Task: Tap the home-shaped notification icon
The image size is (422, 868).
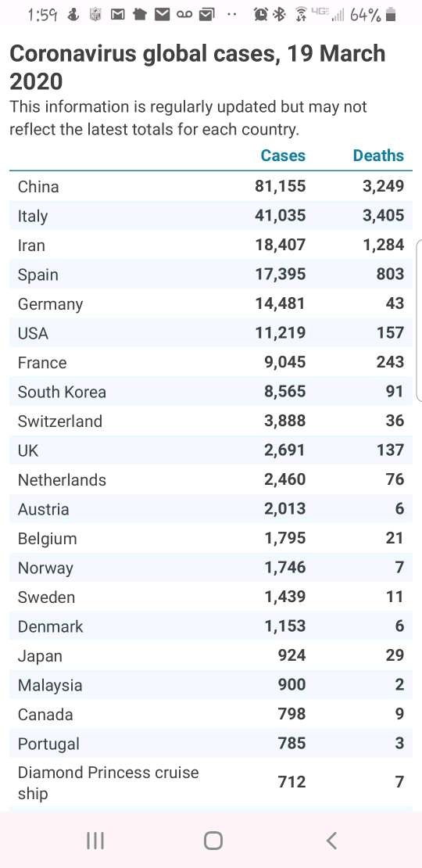Action: pyautogui.click(x=139, y=16)
